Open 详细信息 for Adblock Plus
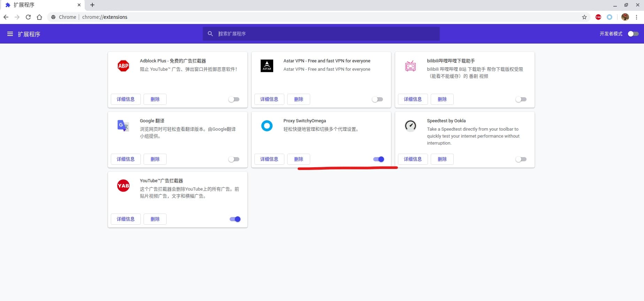 coord(126,99)
